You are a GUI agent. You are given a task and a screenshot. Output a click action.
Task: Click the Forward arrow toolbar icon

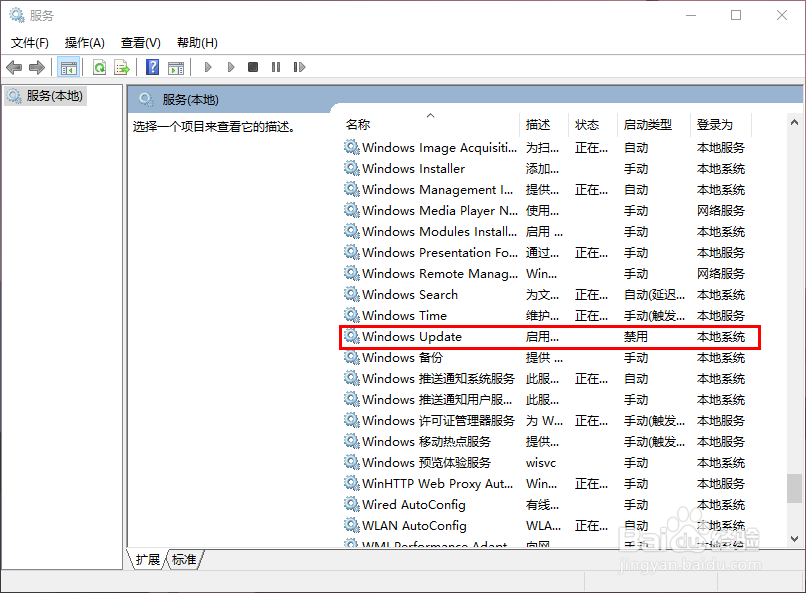(x=36, y=67)
